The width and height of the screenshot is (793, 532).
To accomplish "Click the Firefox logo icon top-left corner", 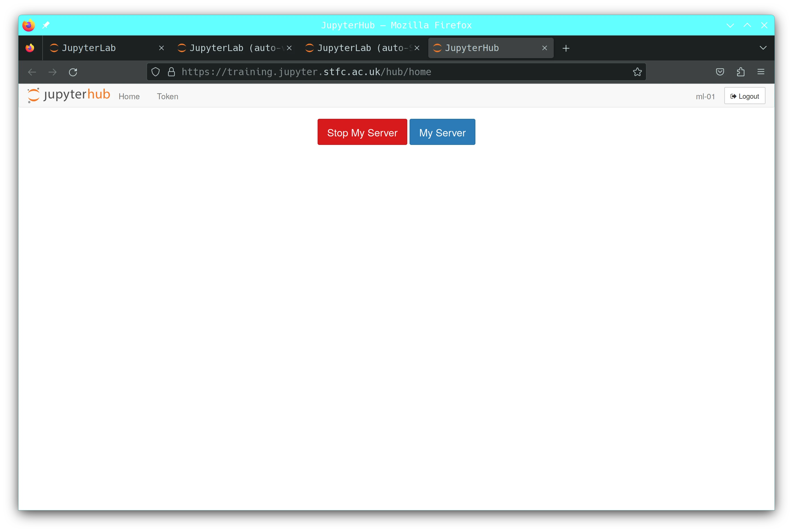I will [x=28, y=25].
